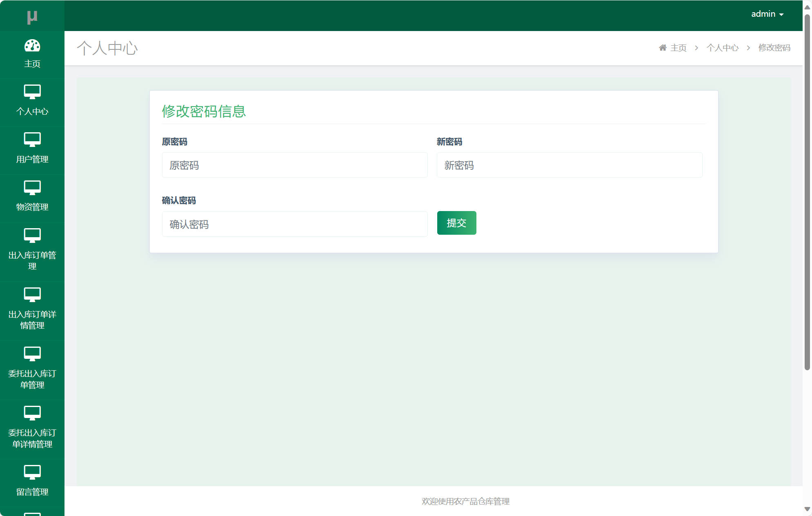Select the 主页 dashboard gauge icon

(32, 46)
